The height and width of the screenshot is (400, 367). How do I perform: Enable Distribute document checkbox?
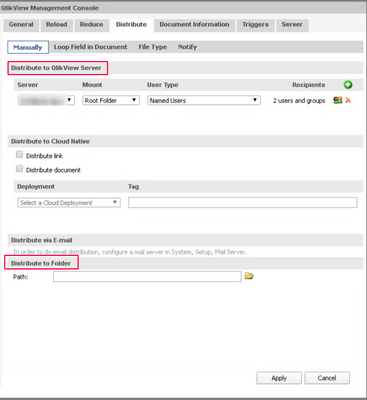20,169
